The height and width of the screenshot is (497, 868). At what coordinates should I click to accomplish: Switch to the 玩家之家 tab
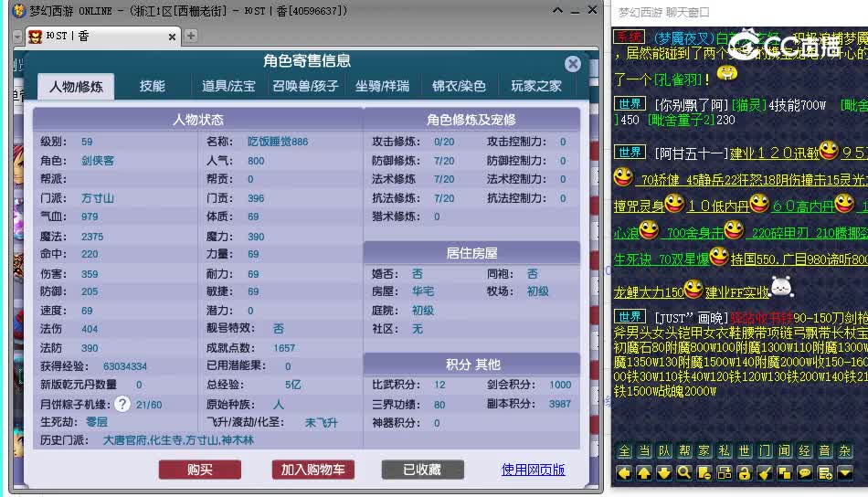535,87
